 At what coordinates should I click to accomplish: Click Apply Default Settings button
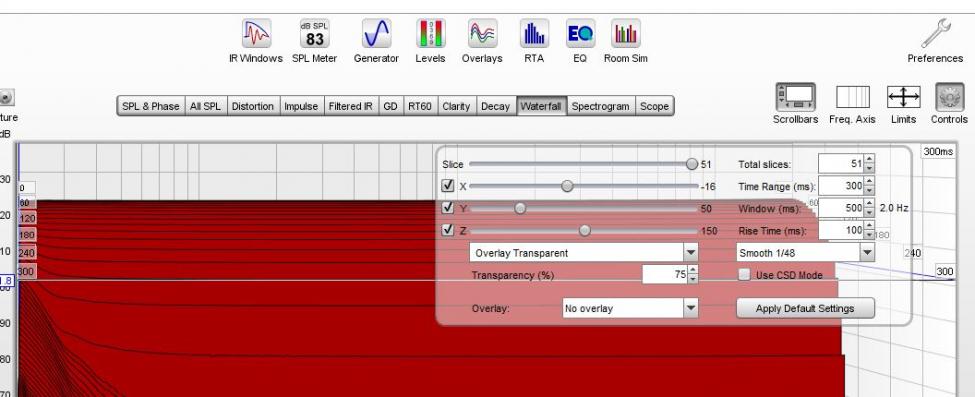[x=805, y=308]
